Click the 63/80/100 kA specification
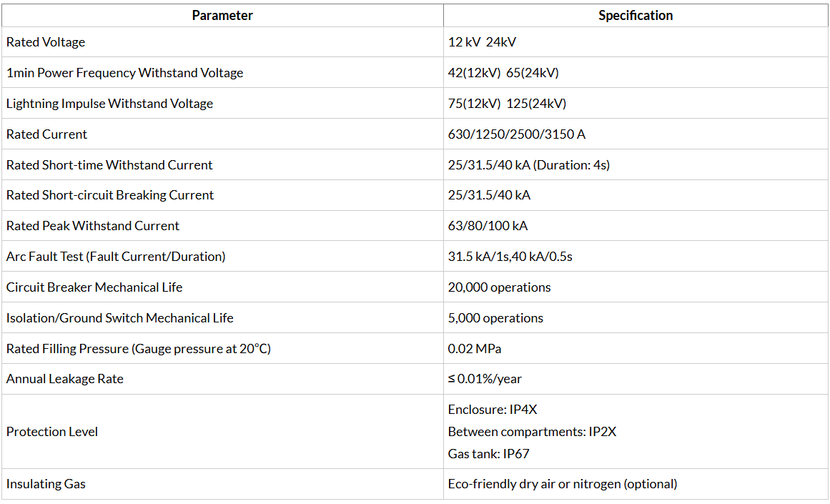 488,226
